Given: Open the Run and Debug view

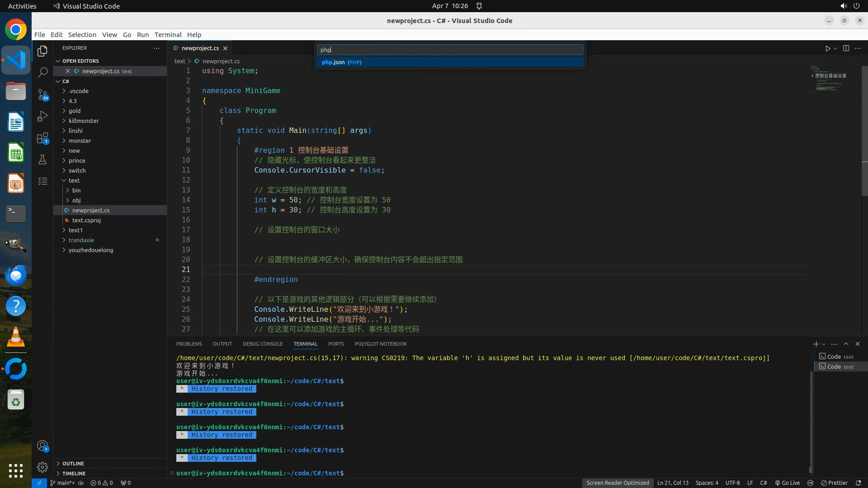Looking at the screenshot, I should coord(42,116).
